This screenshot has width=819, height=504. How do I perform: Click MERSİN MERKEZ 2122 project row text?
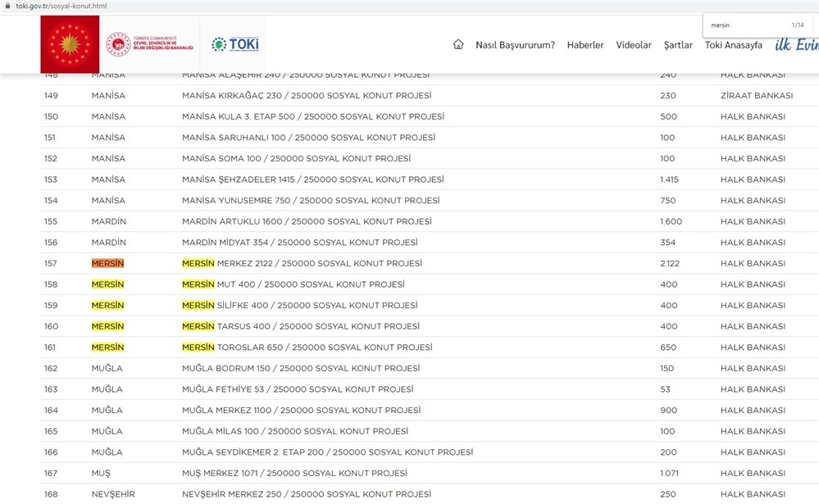(302, 264)
